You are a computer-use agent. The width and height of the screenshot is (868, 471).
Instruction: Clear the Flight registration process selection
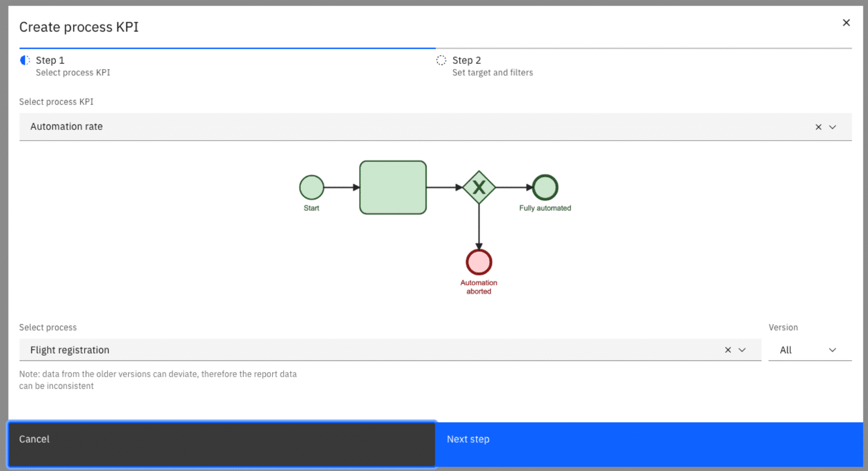tap(728, 350)
